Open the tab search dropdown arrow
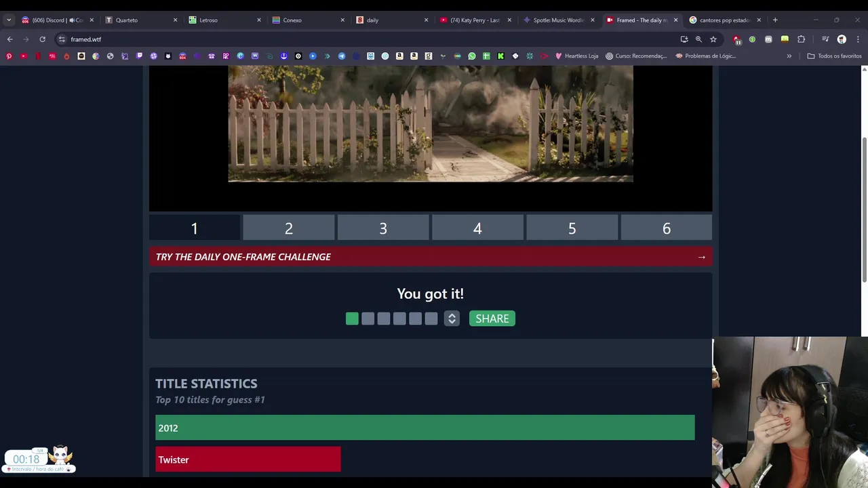 tap(9, 20)
